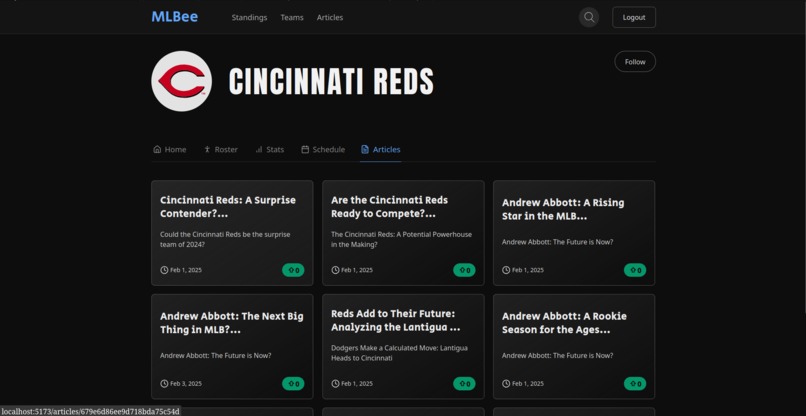Switch to the Home tab
The width and height of the screenshot is (806, 416).
pos(170,150)
